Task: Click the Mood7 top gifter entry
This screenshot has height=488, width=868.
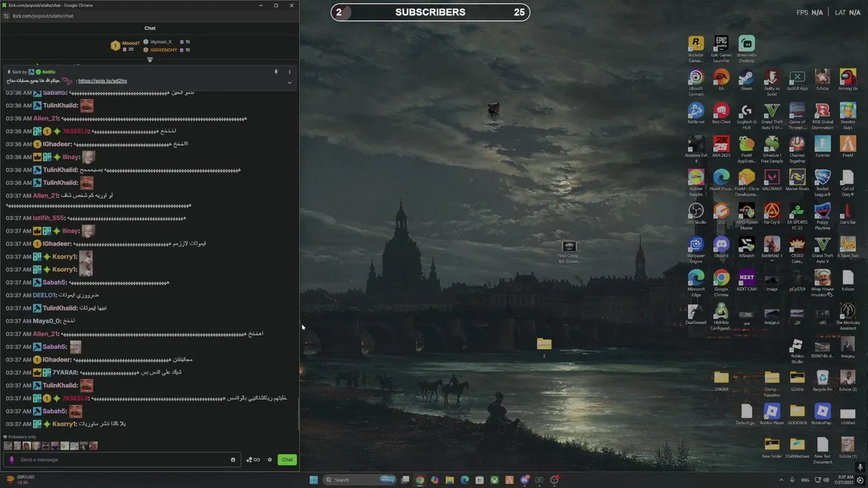Action: (125, 46)
